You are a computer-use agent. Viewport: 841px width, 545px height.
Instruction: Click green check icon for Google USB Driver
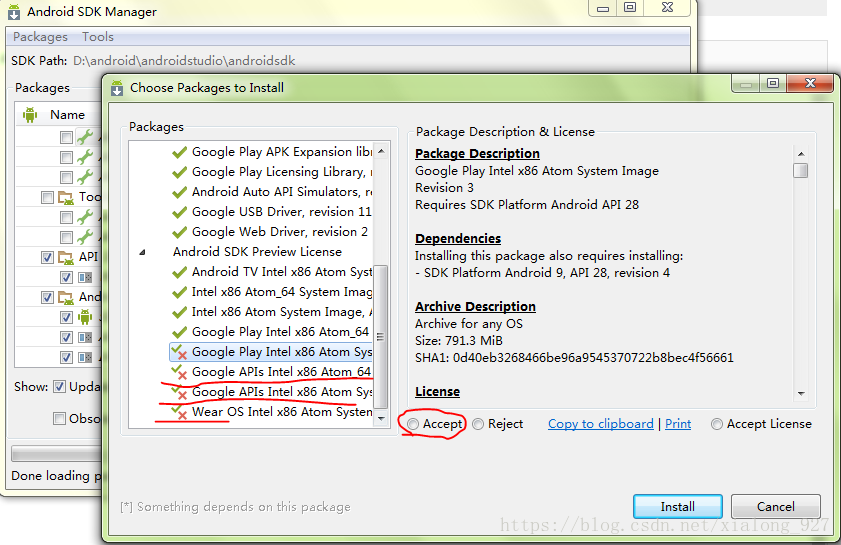tap(179, 212)
